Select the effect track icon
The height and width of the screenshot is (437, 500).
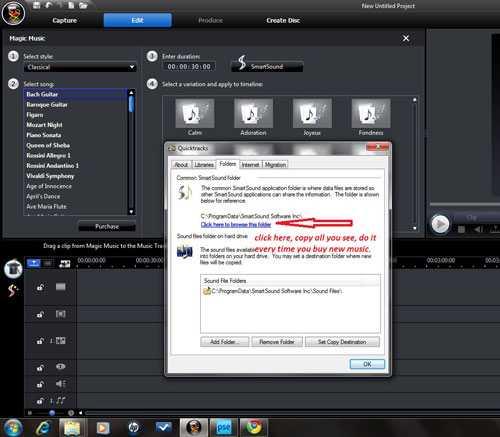pos(61,314)
